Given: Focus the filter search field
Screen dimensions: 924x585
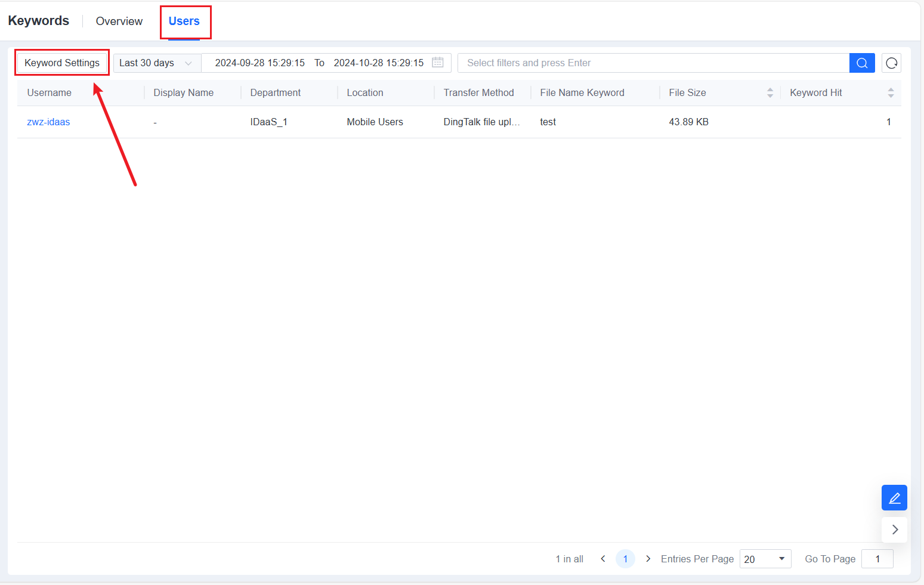Looking at the screenshot, I should [653, 63].
